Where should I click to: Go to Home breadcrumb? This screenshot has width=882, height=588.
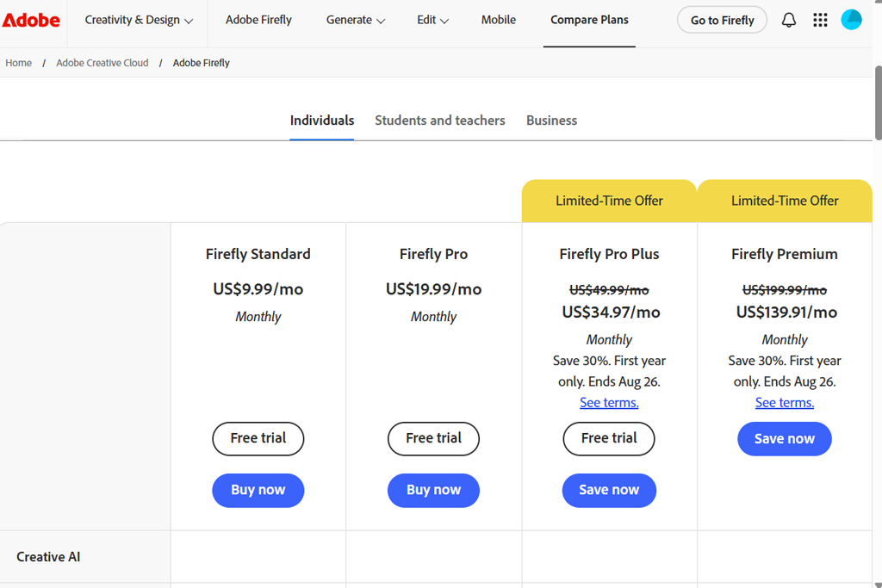pos(19,63)
